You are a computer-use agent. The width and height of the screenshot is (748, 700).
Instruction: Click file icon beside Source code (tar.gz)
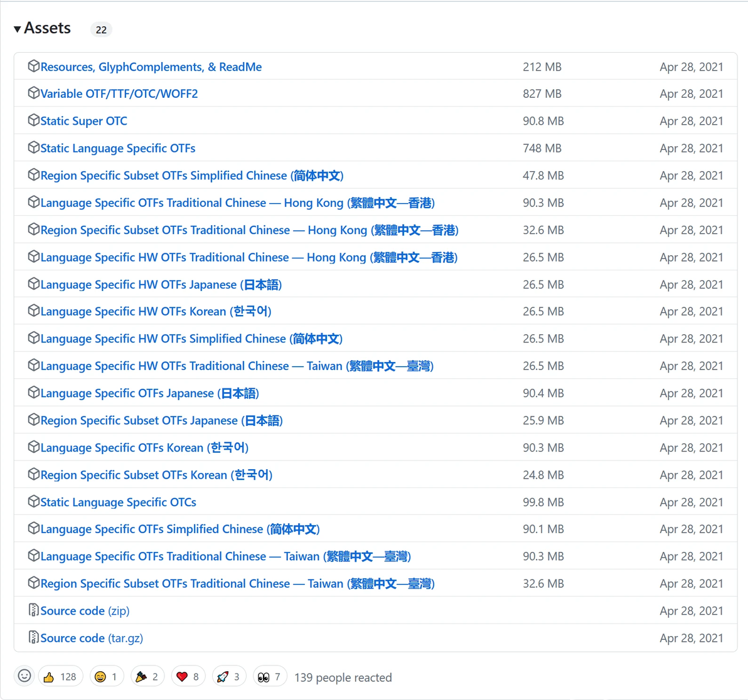pos(33,637)
